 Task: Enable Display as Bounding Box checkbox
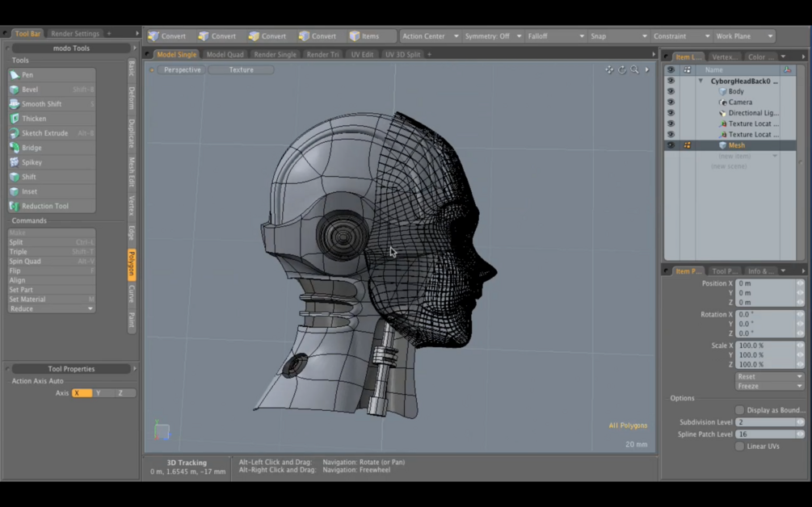739,410
